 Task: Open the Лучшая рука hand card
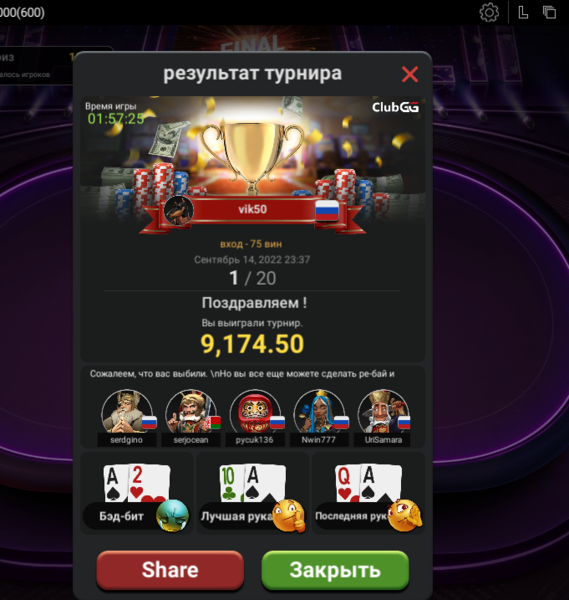coord(253,494)
